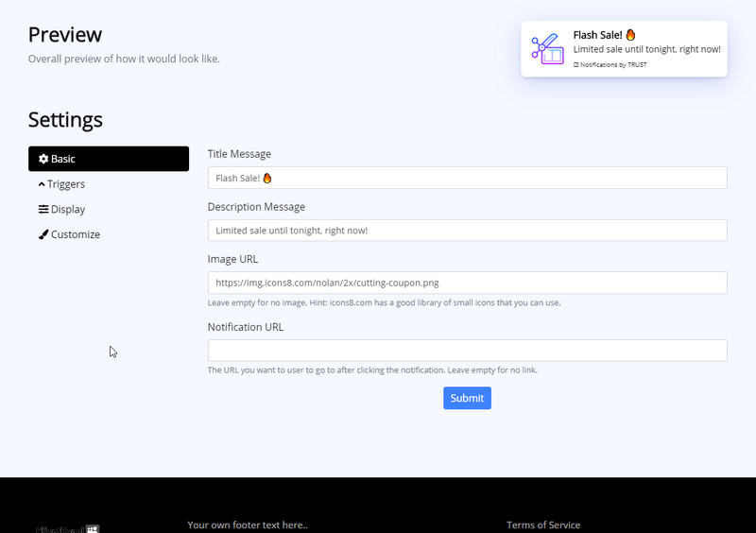This screenshot has height=533, width=756.
Task: Click the fire emoji in the preview title
Action: tap(630, 35)
